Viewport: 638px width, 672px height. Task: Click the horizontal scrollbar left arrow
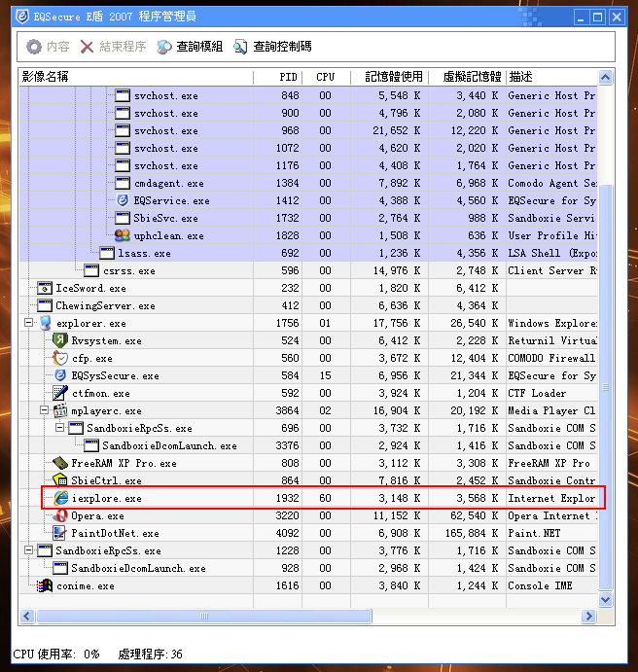click(27, 616)
